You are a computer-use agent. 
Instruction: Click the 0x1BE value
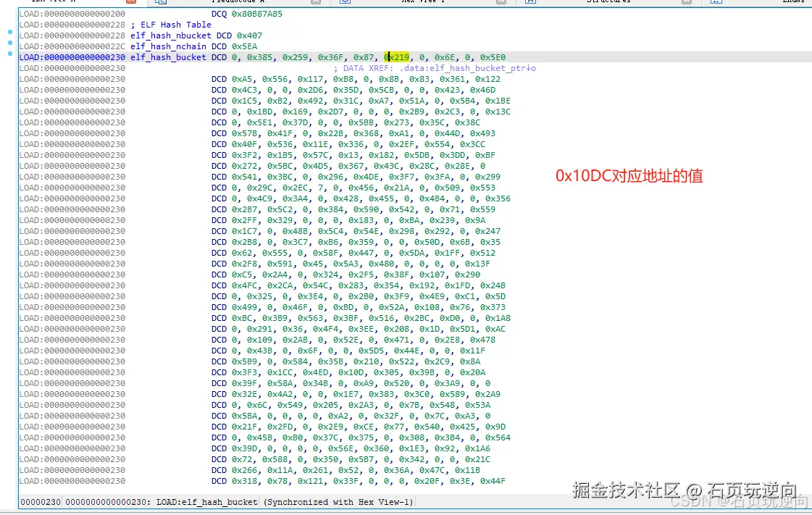coord(498,101)
